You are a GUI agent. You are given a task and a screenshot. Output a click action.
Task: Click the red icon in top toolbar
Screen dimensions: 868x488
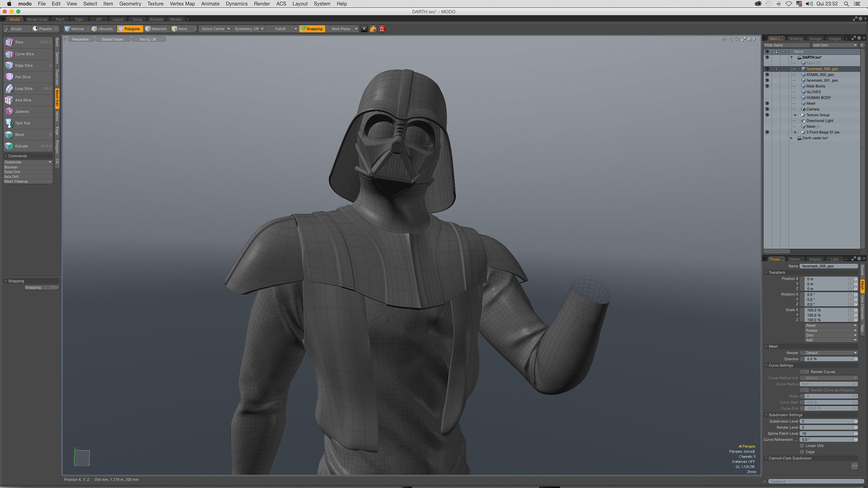382,29
